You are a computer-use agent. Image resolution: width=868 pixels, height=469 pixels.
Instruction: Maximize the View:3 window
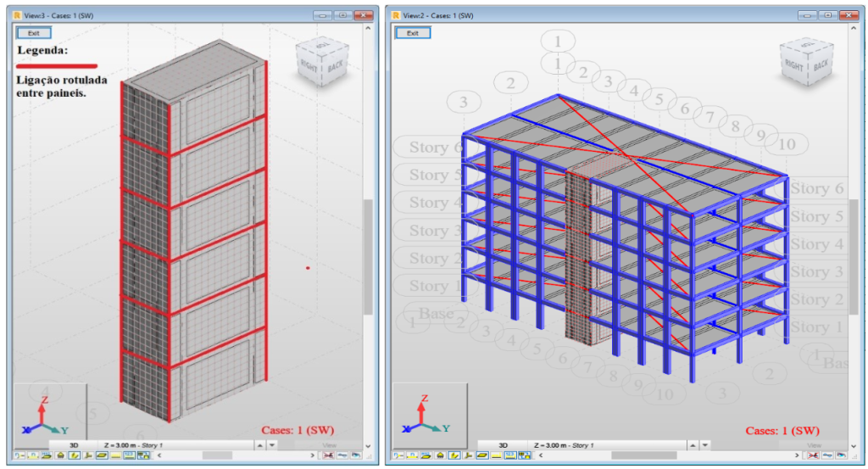coord(342,15)
